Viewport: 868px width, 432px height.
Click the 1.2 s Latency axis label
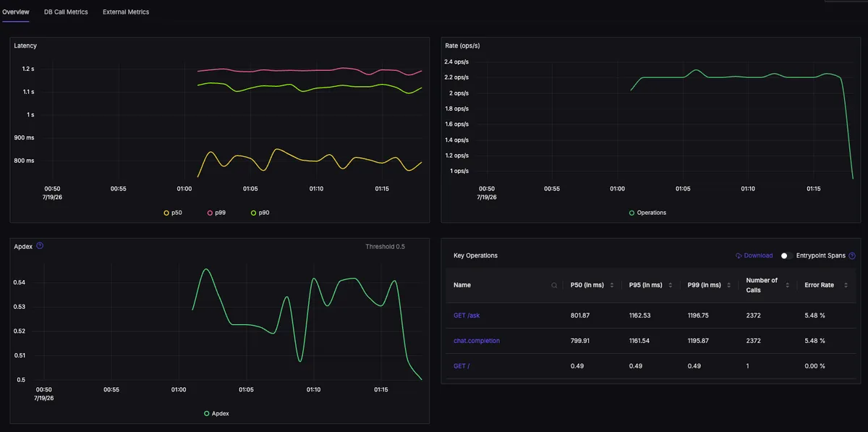pyautogui.click(x=27, y=69)
